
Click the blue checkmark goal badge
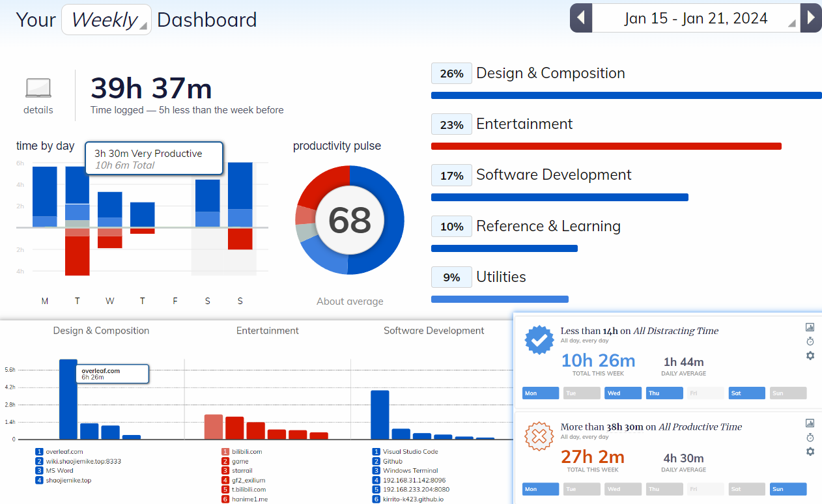tap(539, 341)
